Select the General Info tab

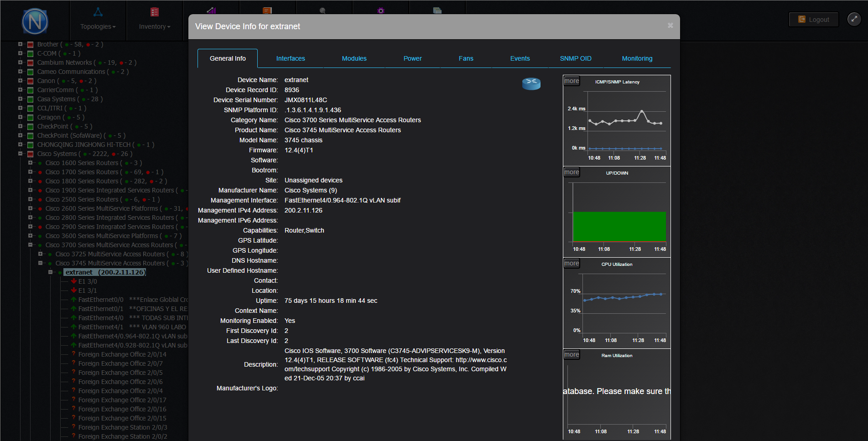tap(228, 58)
